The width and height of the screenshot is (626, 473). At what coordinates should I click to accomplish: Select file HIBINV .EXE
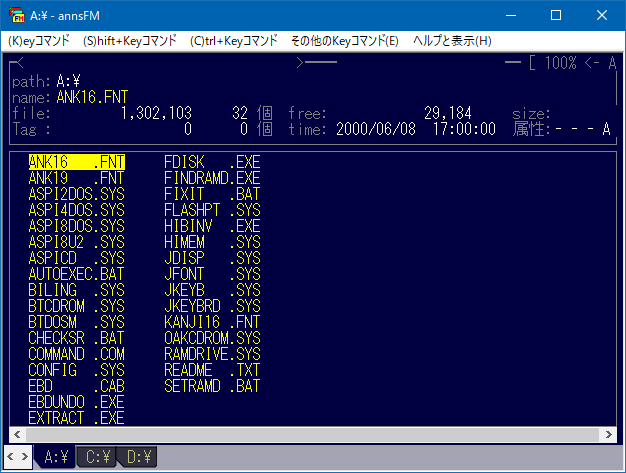click(212, 226)
